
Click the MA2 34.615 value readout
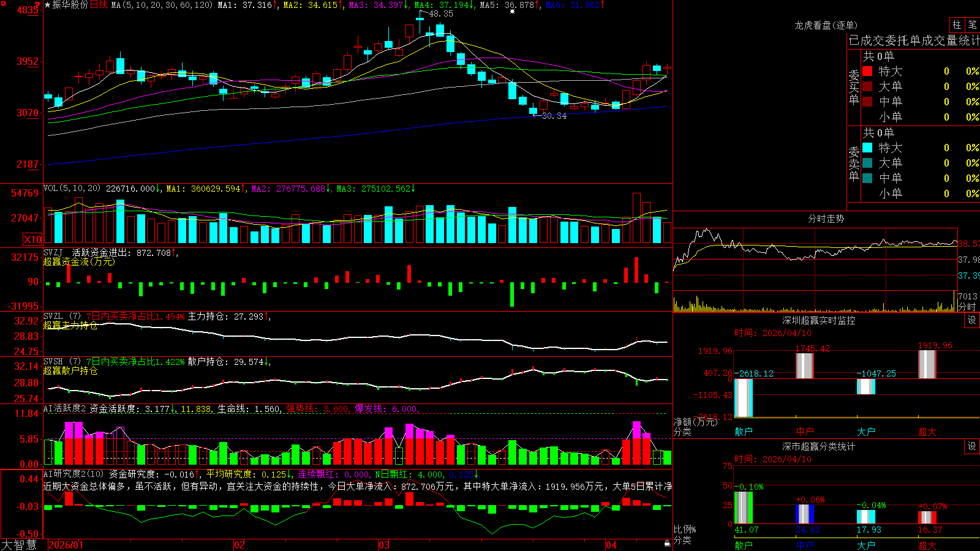[313, 5]
